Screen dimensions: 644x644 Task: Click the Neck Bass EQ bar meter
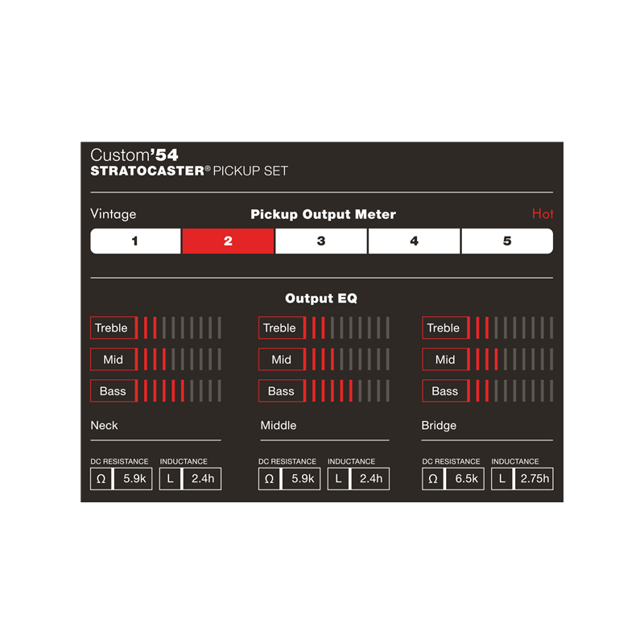pyautogui.click(x=180, y=391)
